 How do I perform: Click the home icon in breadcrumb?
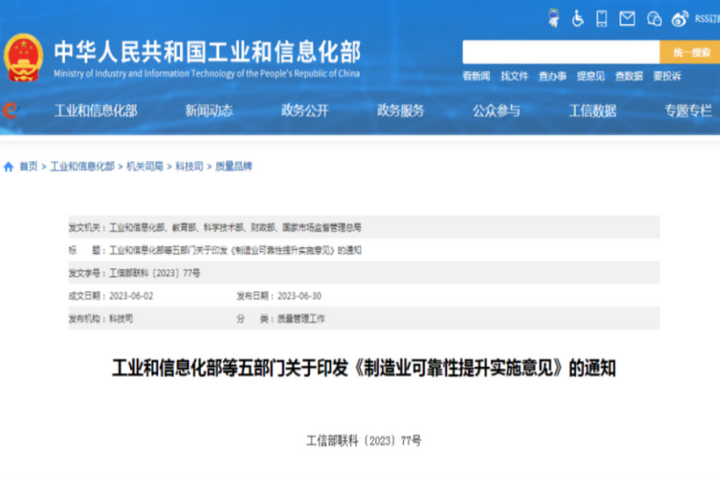point(8,167)
